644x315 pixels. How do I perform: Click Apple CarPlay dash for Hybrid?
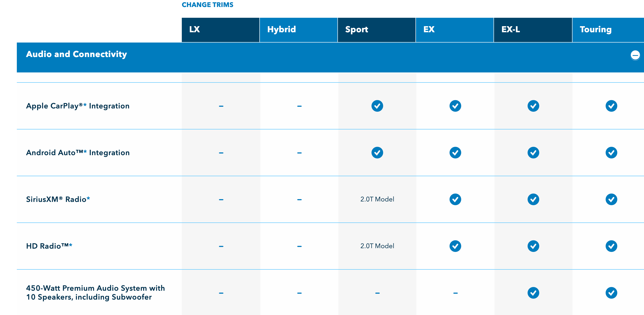pos(299,106)
